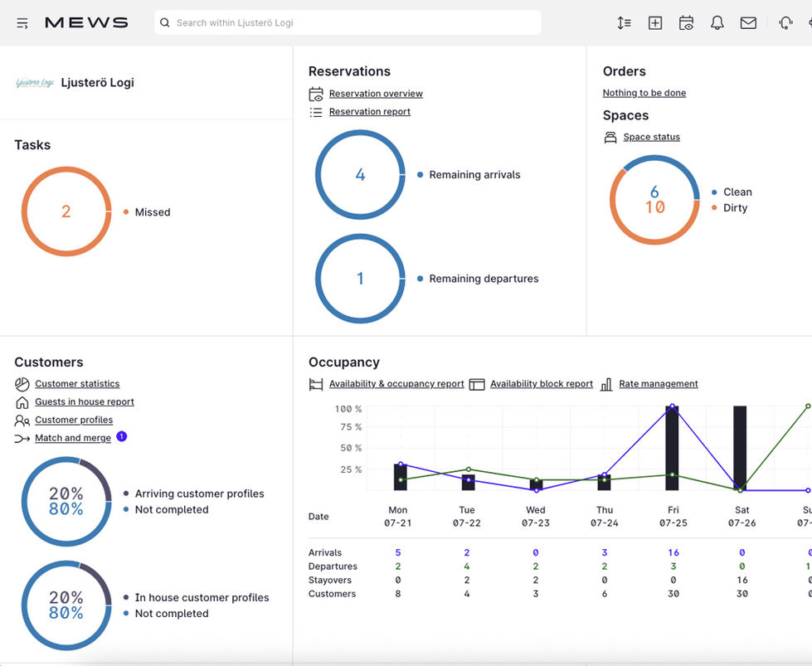Click the Availability block report table icon
812x666 pixels.
pos(477,384)
